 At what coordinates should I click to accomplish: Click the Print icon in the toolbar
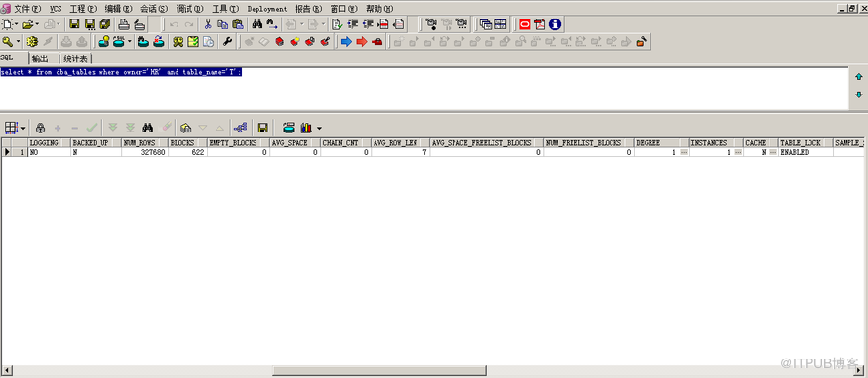point(124,24)
